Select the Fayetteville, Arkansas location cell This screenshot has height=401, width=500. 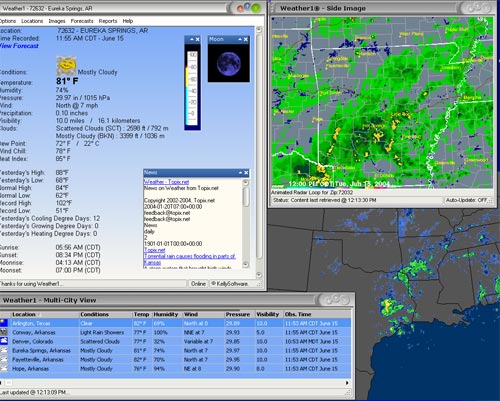click(38, 359)
